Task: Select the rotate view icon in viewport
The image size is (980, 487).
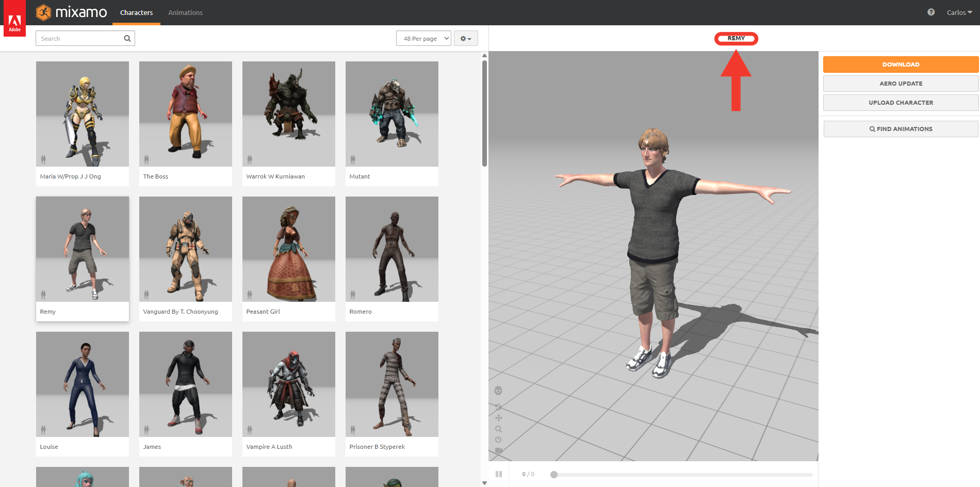Action: (498, 407)
